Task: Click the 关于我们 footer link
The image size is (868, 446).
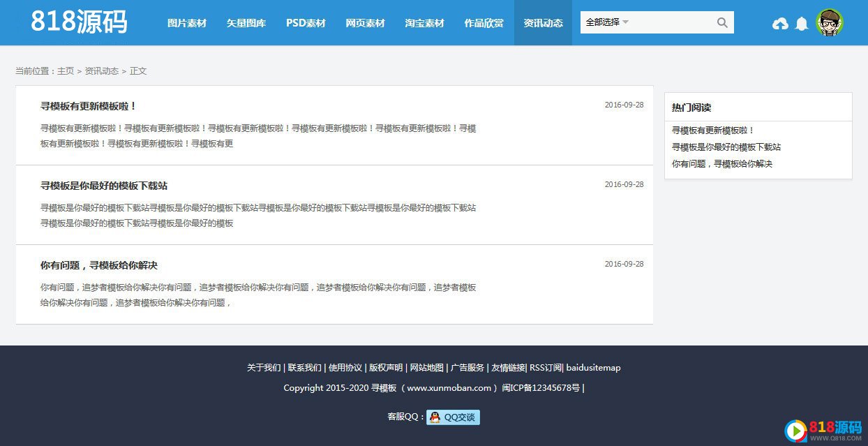Action: 264,368
